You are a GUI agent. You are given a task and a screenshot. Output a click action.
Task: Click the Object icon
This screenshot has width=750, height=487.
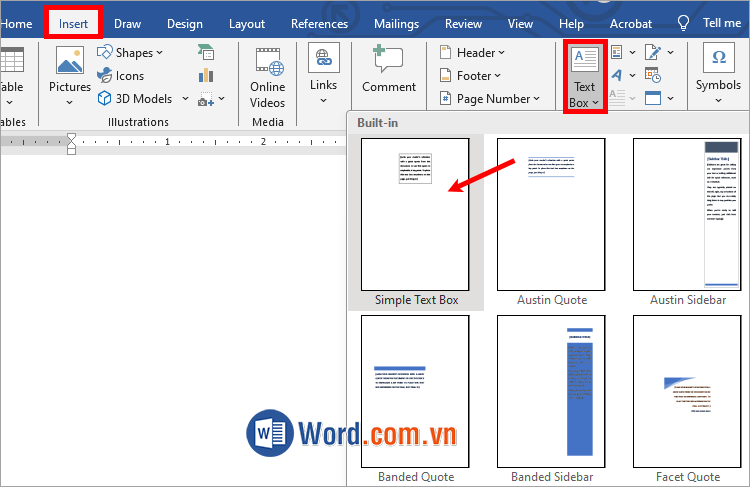click(653, 98)
